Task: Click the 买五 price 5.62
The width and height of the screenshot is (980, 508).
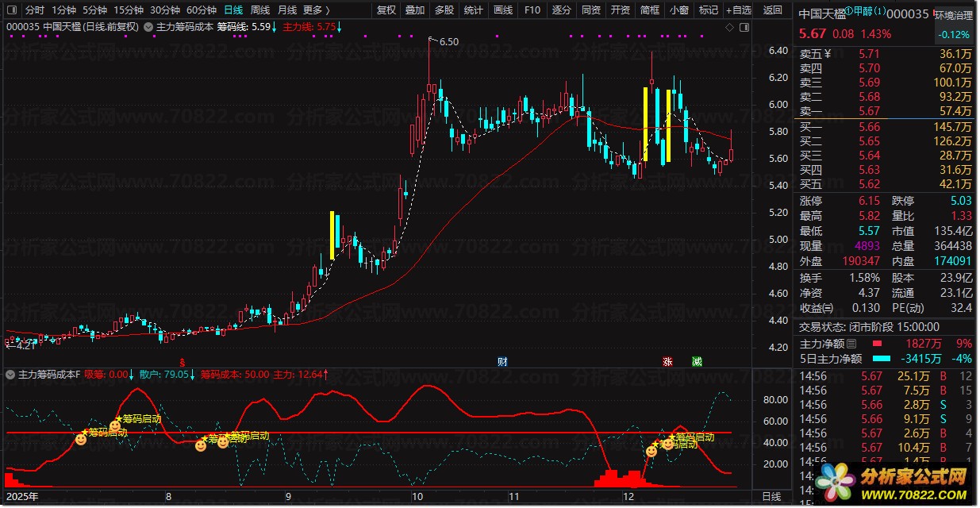Action: [868, 184]
